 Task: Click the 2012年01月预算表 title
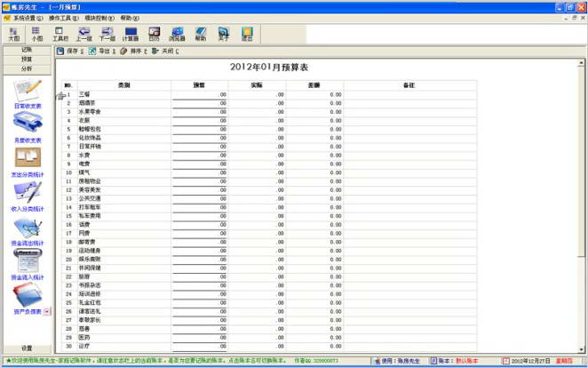269,68
